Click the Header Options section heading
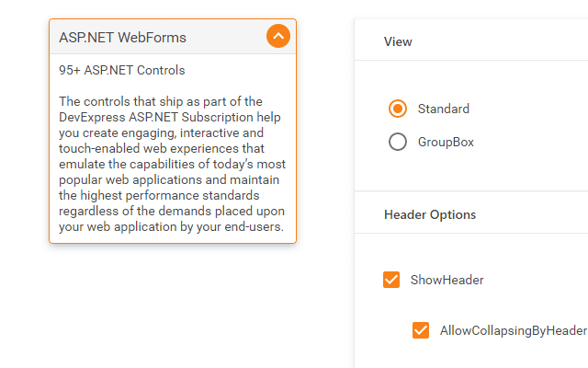 tap(430, 214)
